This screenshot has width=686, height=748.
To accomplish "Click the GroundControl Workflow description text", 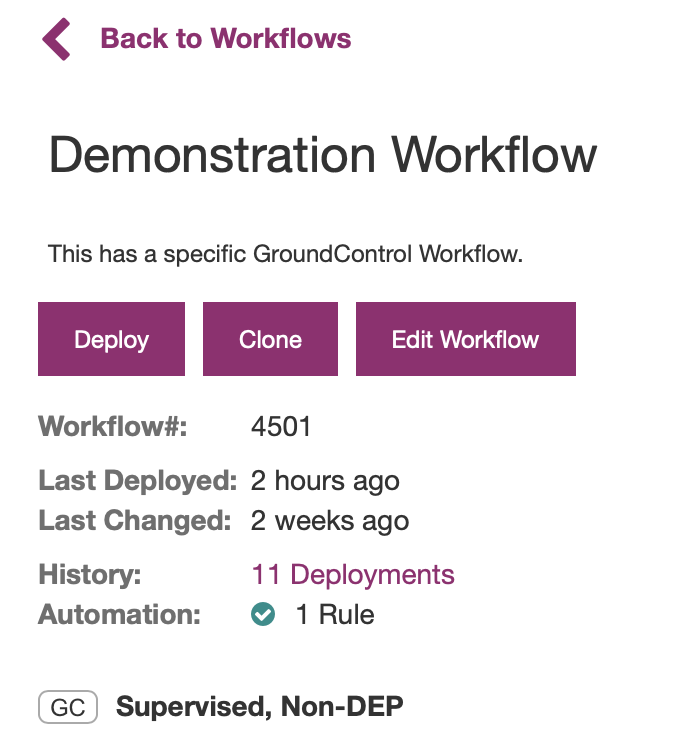I will pyautogui.click(x=285, y=254).
